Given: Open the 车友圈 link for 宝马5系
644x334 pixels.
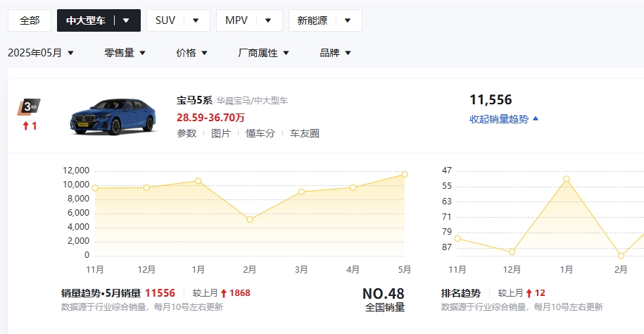Looking at the screenshot, I should click(x=305, y=133).
